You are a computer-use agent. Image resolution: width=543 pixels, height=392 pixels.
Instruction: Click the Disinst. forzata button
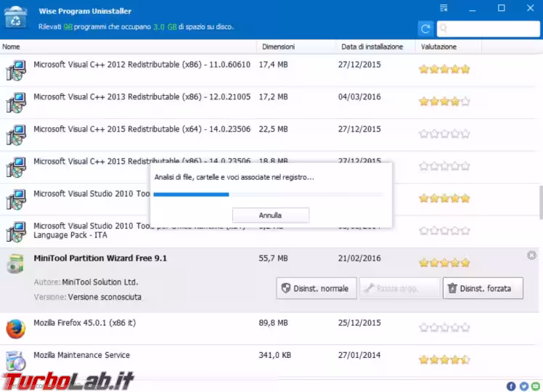tap(483, 288)
